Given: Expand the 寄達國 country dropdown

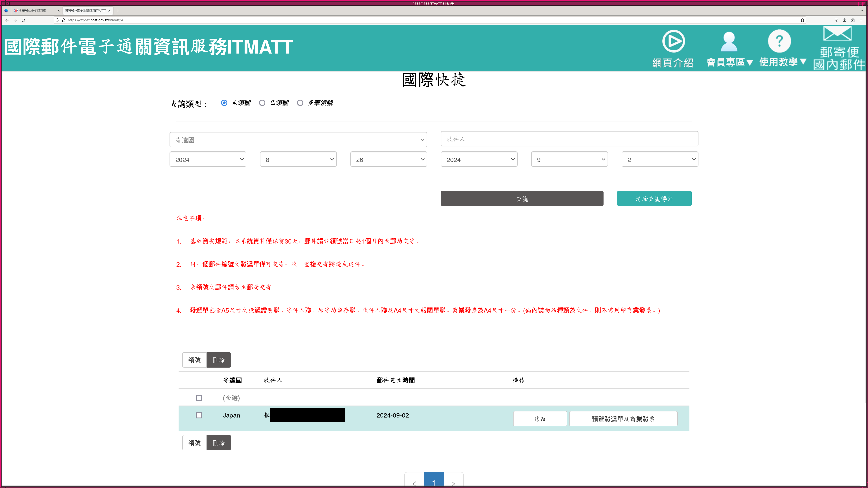Looking at the screenshot, I should point(298,140).
